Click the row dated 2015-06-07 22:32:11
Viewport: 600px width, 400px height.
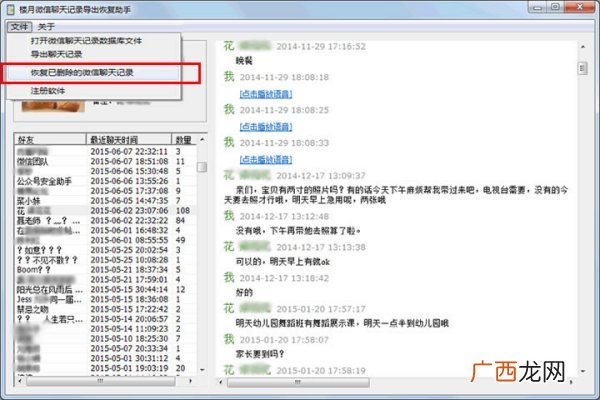point(106,152)
